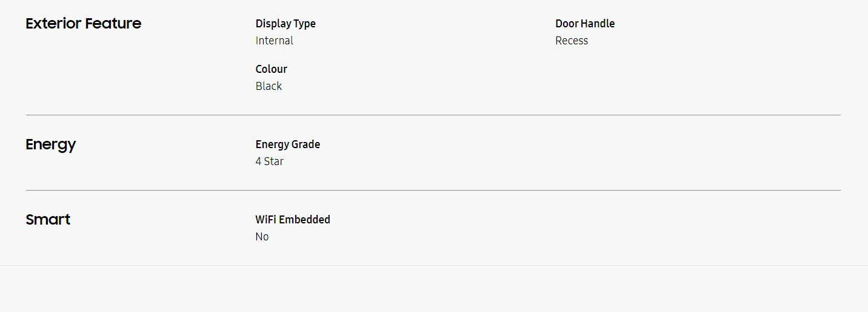The width and height of the screenshot is (868, 312).
Task: Select the Black colour value
Action: pos(269,86)
